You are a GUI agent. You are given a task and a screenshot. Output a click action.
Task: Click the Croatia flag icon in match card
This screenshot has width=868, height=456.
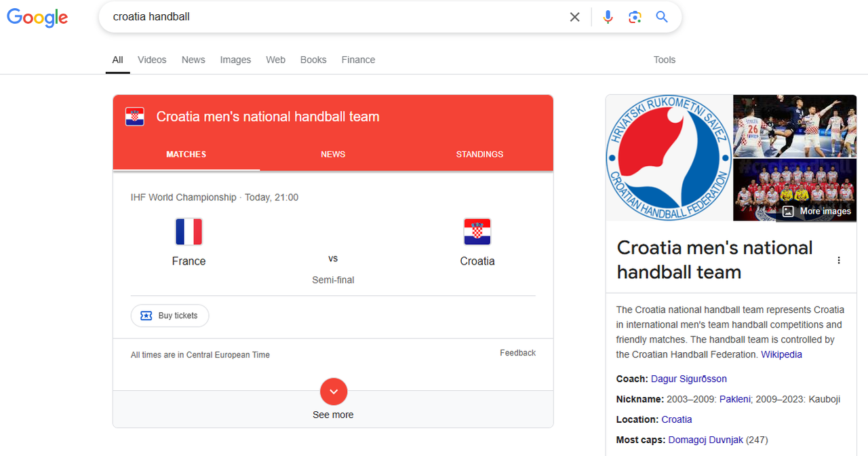pyautogui.click(x=477, y=231)
